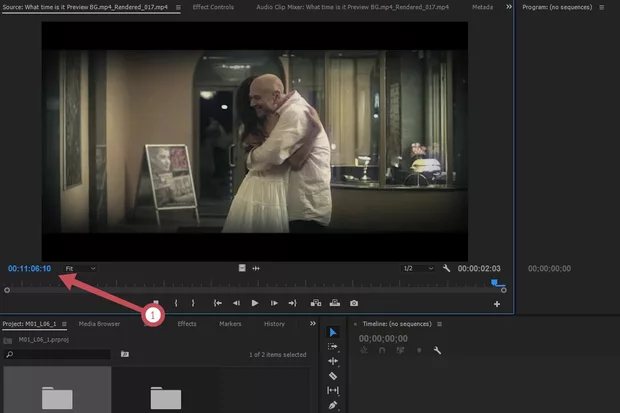Open the Fit zoom level dropdown
This screenshot has height=413, width=620.
pyautogui.click(x=80, y=269)
